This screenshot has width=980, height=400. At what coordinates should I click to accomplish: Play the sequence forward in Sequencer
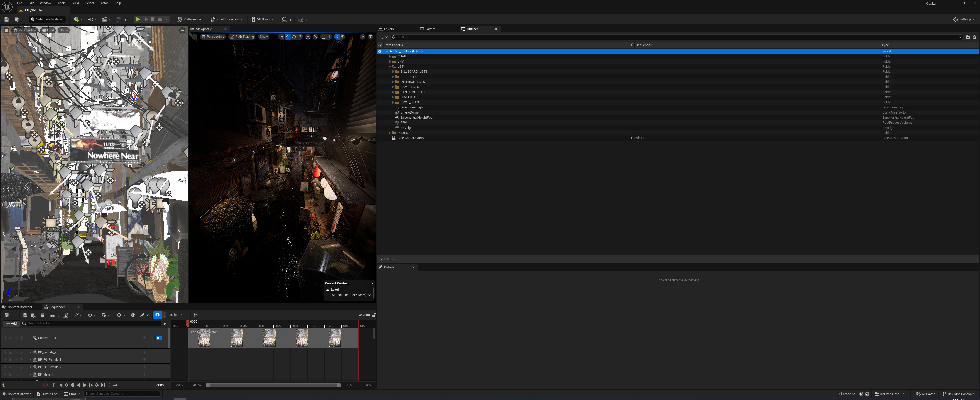coord(84,385)
